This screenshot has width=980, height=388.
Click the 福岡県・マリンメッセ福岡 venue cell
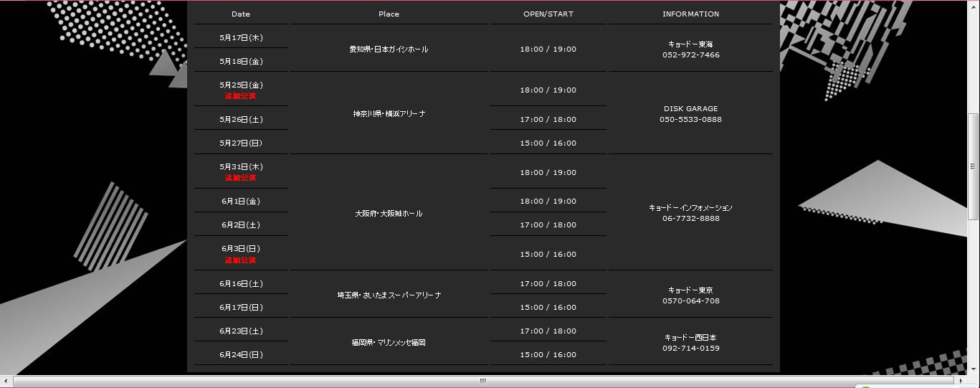pyautogui.click(x=389, y=343)
